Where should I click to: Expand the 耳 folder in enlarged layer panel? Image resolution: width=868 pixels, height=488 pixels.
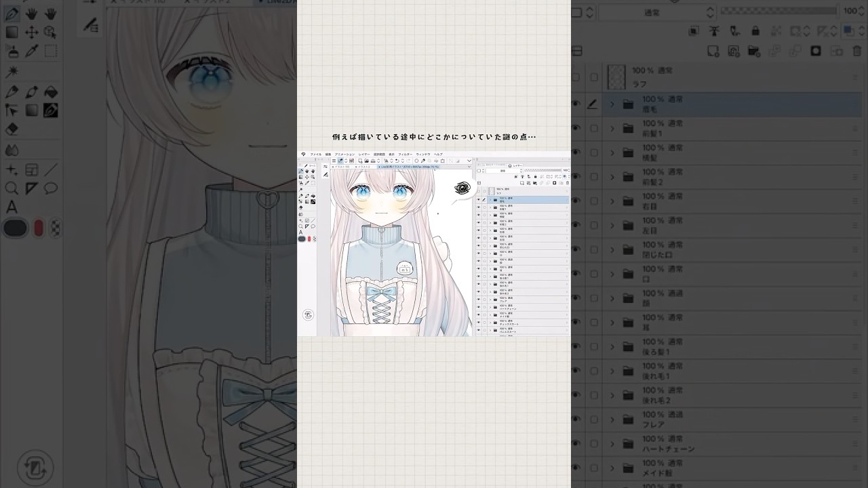(612, 323)
